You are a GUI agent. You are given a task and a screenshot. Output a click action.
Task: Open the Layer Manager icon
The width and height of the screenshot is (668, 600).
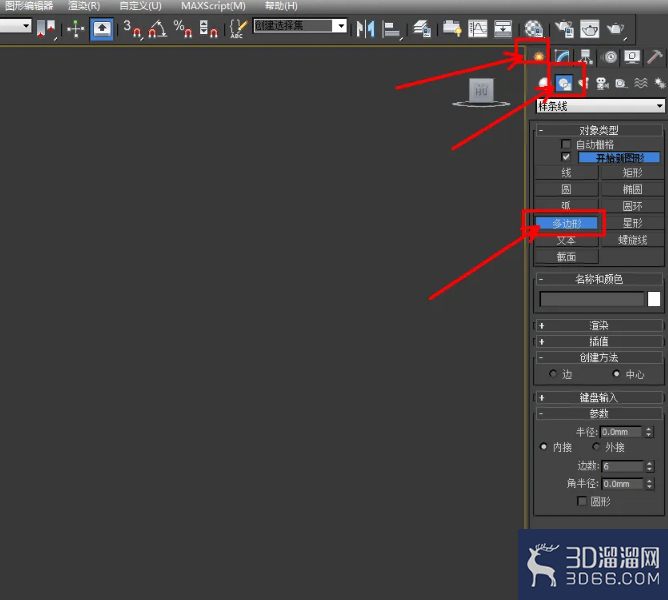pos(422,29)
